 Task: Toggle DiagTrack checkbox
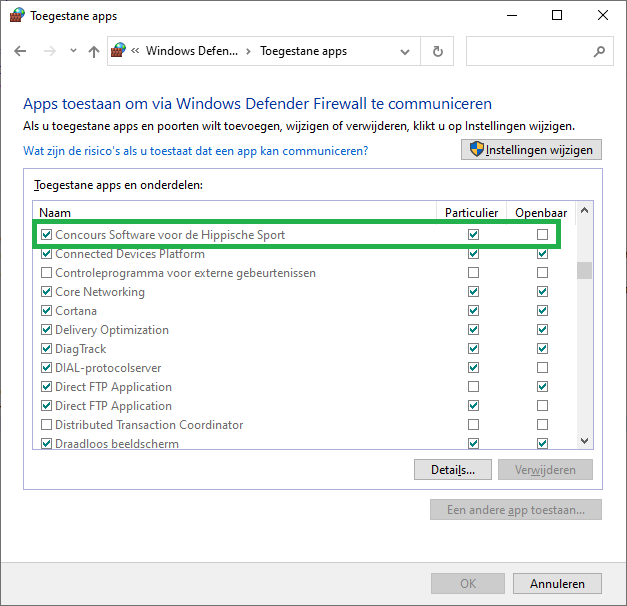46,348
